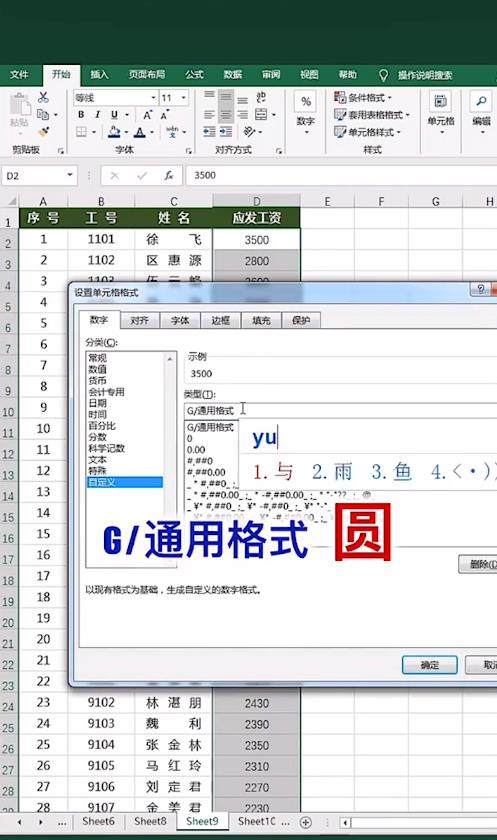Click the fx Insert Function icon
This screenshot has width=497, height=840.
tap(169, 176)
